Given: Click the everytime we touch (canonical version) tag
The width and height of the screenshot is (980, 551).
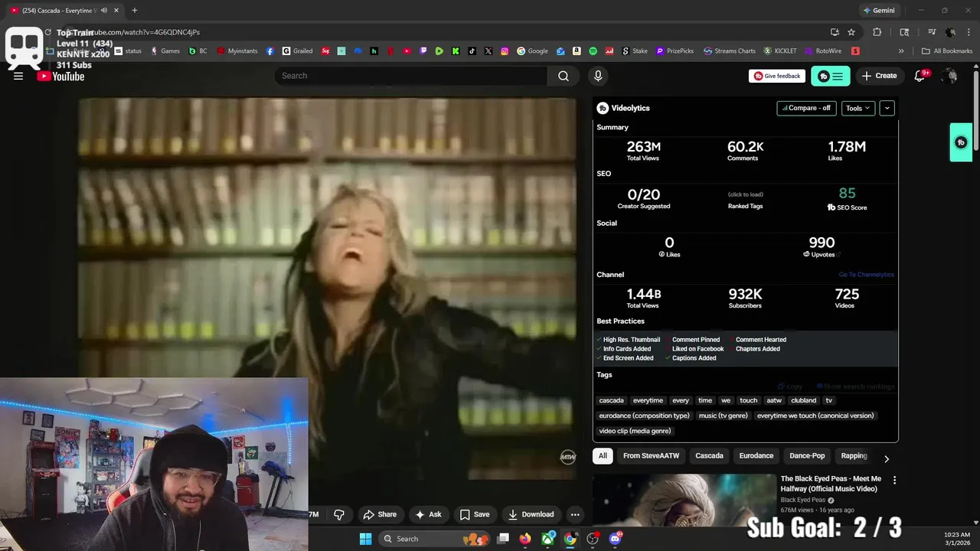Looking at the screenshot, I should [815, 416].
